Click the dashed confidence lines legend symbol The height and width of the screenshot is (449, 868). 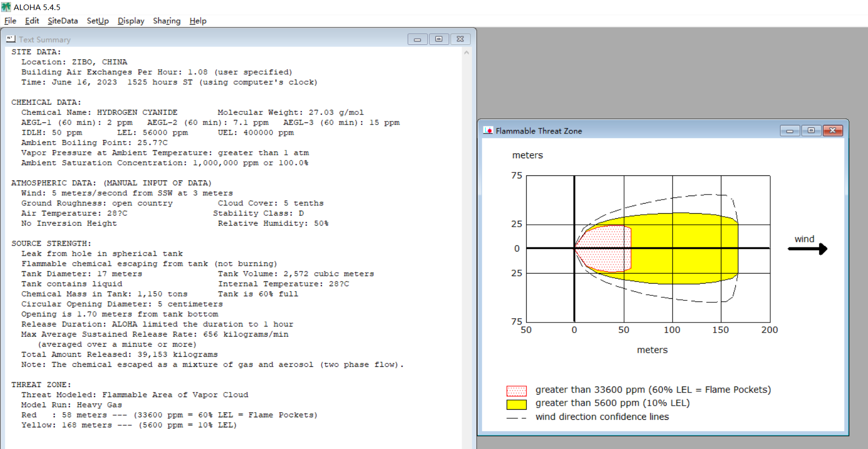tap(517, 418)
